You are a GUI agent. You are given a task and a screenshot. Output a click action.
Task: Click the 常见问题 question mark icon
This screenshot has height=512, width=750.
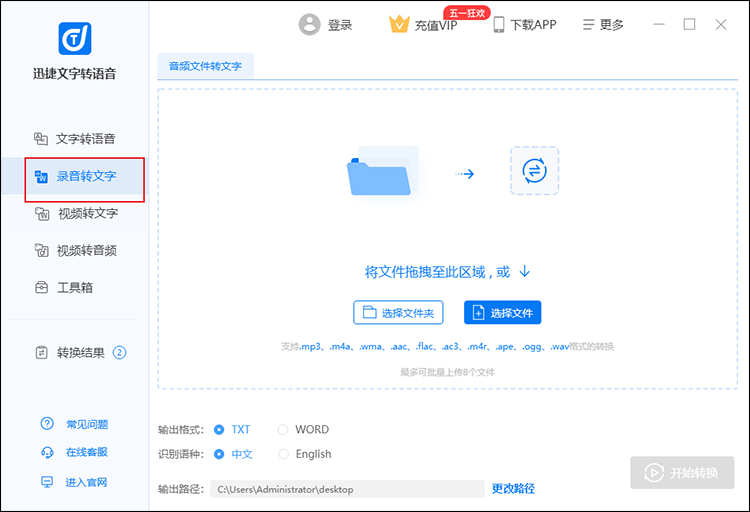pyautogui.click(x=47, y=423)
